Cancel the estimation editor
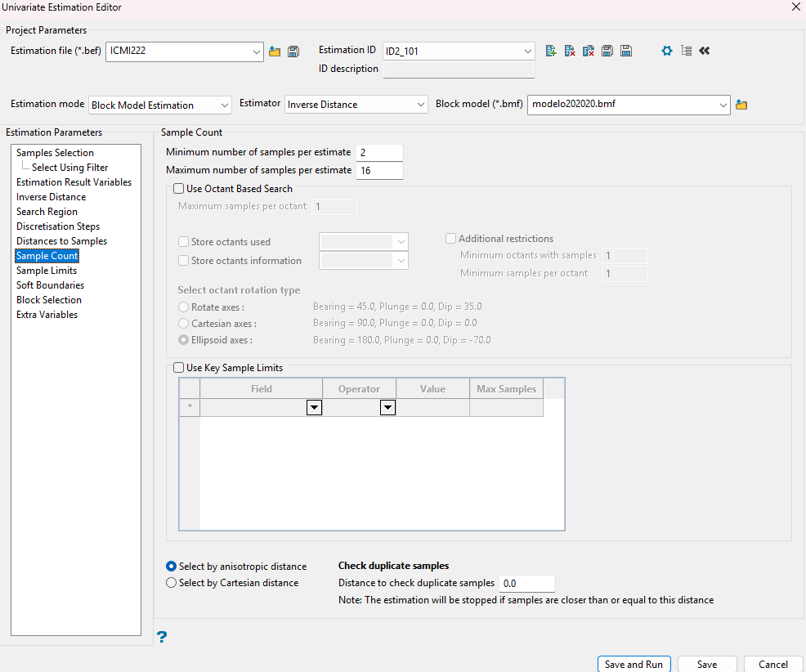The image size is (806, 672). tap(773, 665)
